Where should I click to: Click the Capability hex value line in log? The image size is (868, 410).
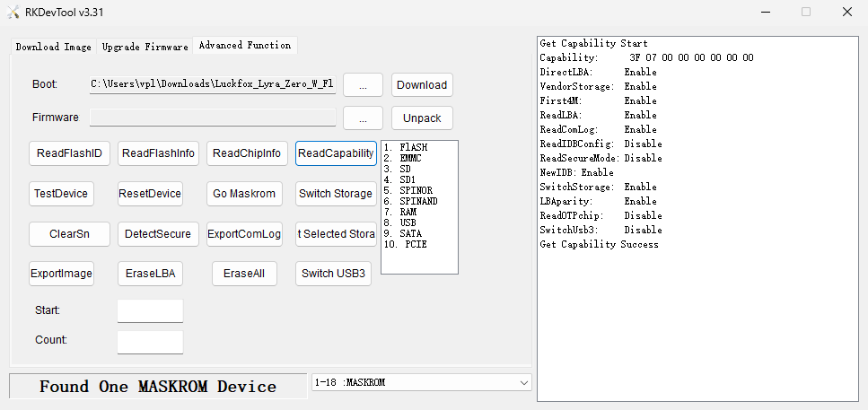pos(646,57)
